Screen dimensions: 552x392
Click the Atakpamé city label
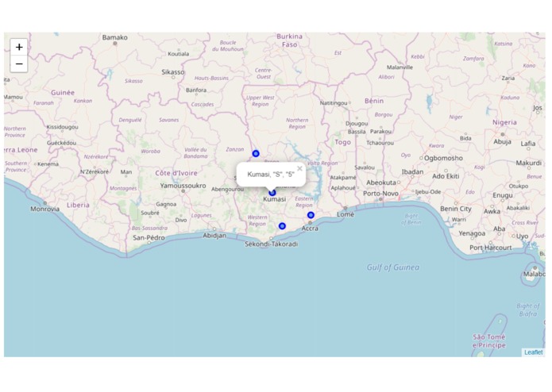343,178
